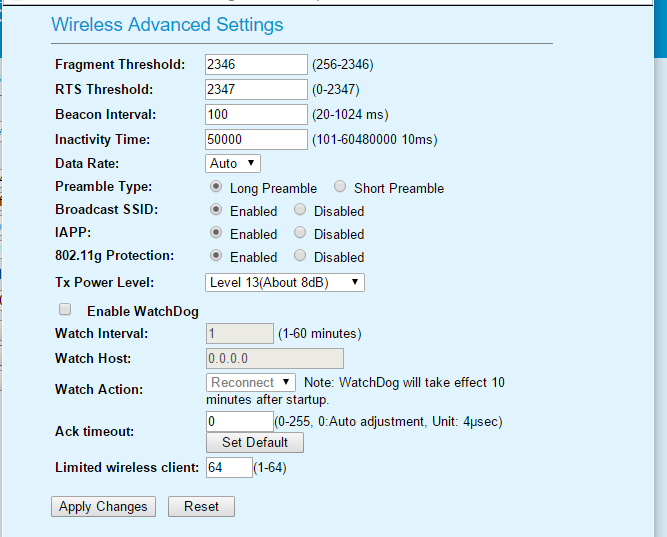Click the Wireless Advanced Settings heading
Image resolution: width=667 pixels, height=537 pixels.
(x=167, y=24)
